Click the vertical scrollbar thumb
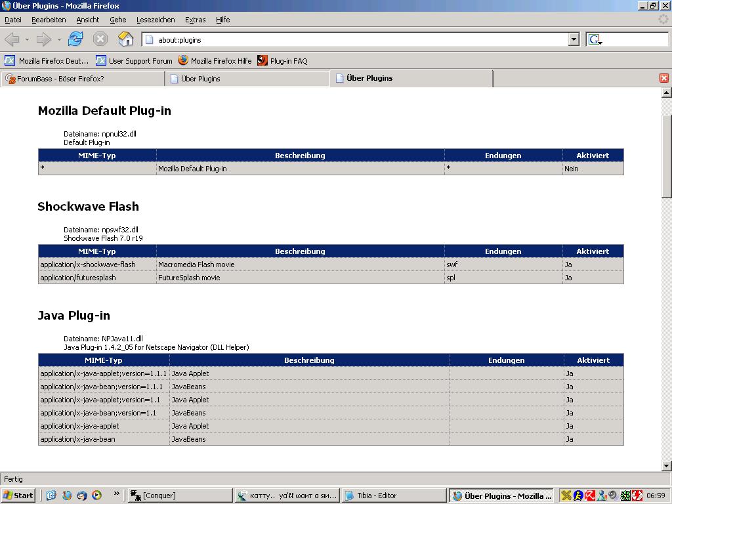 pyautogui.click(x=666, y=156)
